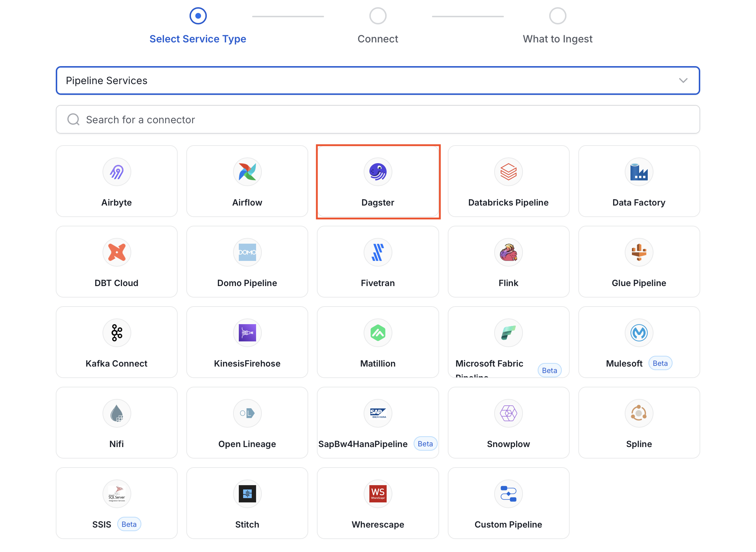Image resolution: width=756 pixels, height=552 pixels.
Task: Choose the Mulesoft logo icon
Action: tap(639, 333)
